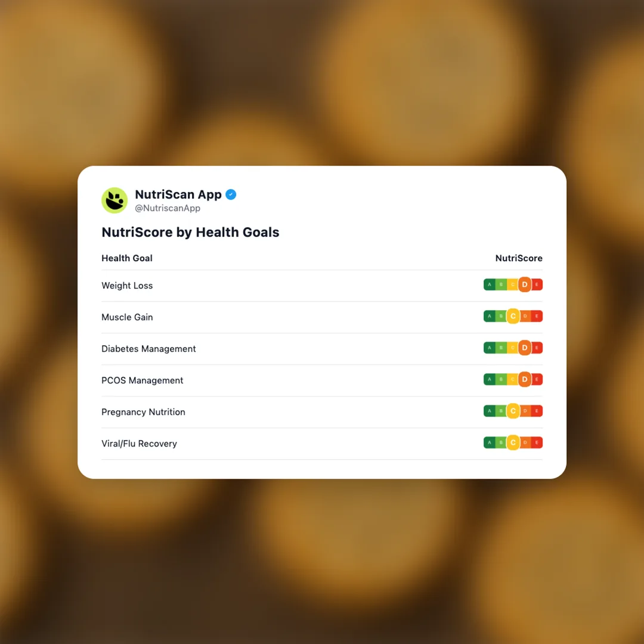The width and height of the screenshot is (644, 644).
Task: Click the blue verified badge
Action: (x=231, y=194)
